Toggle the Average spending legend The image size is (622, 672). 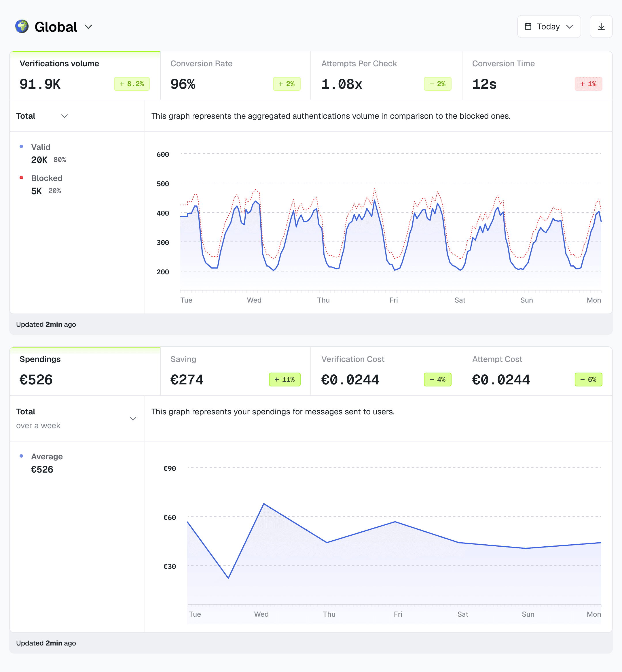click(47, 457)
